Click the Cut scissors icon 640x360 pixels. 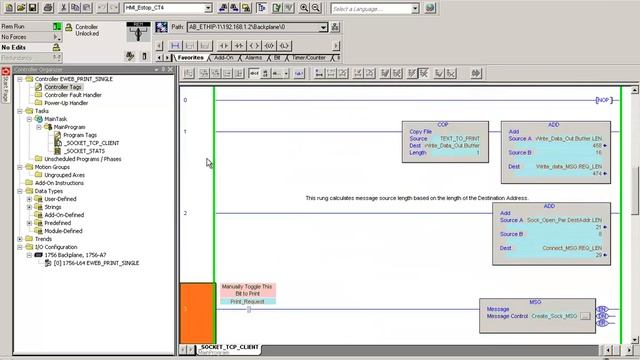tap(64, 8)
